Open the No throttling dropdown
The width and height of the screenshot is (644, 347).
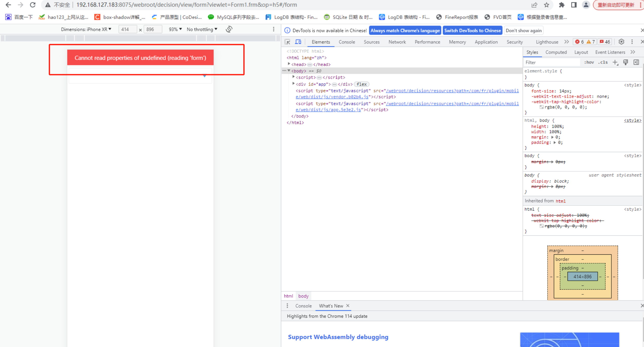click(202, 29)
